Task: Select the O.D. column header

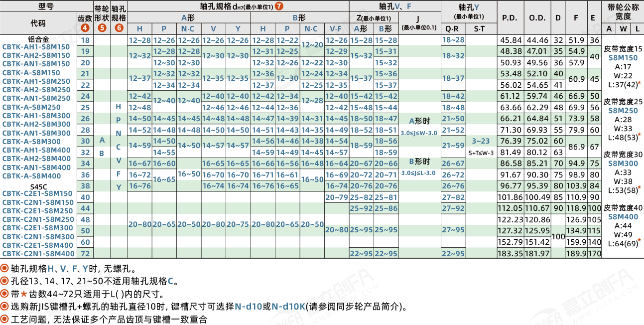Action: 537,17
